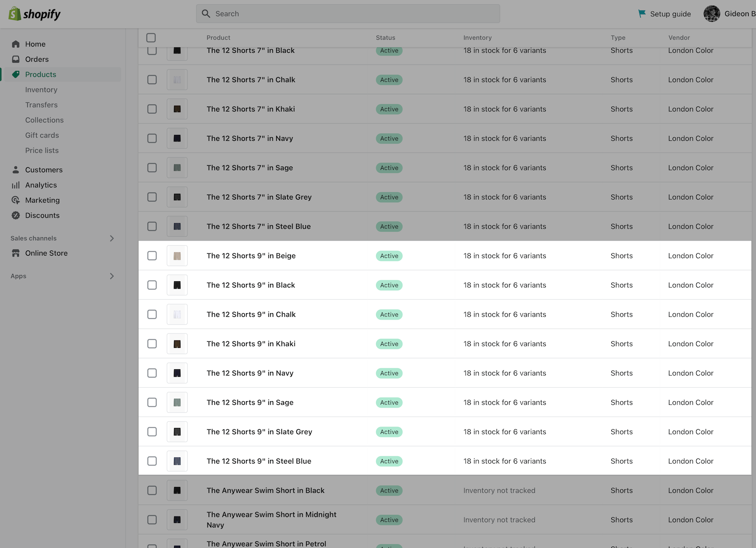Click the Setup guide flag icon
The image size is (756, 548).
(642, 14)
